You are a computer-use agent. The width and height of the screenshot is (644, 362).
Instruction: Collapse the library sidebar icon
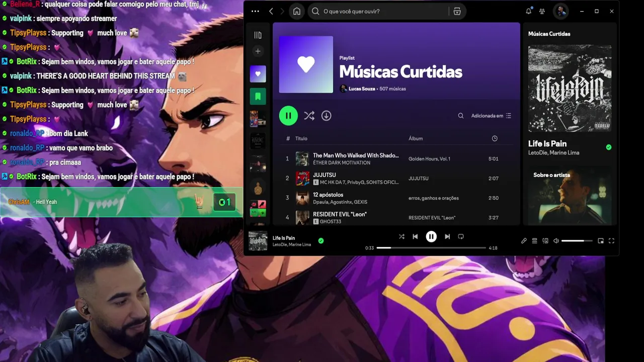tap(258, 35)
